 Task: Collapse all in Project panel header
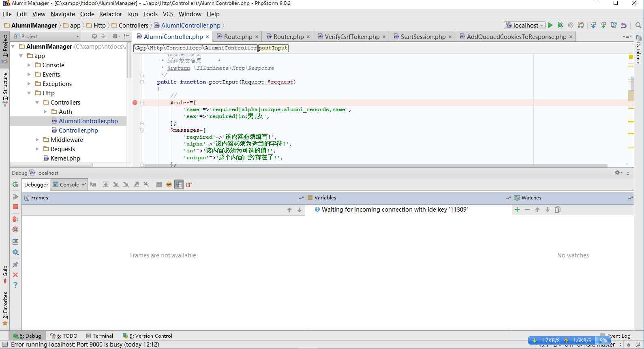tap(103, 36)
